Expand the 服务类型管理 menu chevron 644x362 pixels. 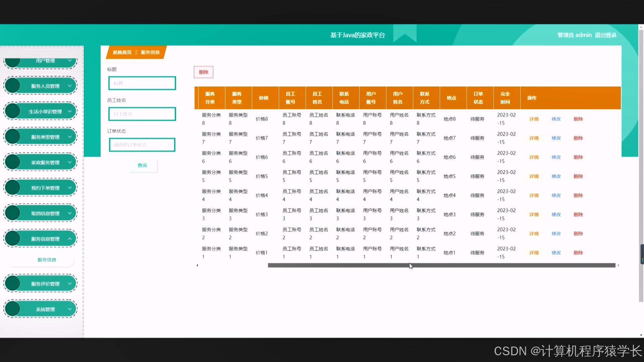(70, 137)
